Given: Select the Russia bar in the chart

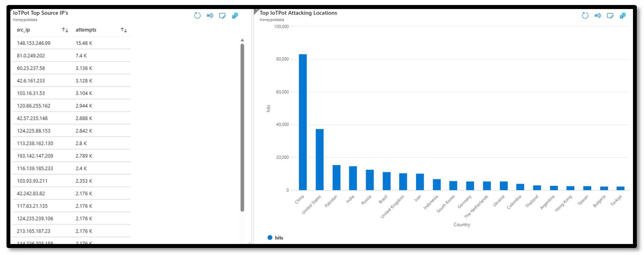Looking at the screenshot, I should click(x=370, y=180).
